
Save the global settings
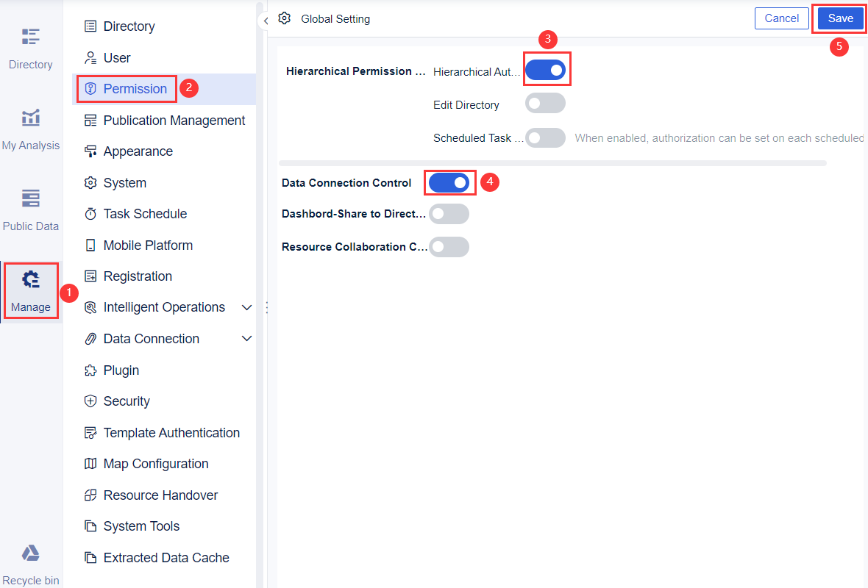tap(839, 18)
